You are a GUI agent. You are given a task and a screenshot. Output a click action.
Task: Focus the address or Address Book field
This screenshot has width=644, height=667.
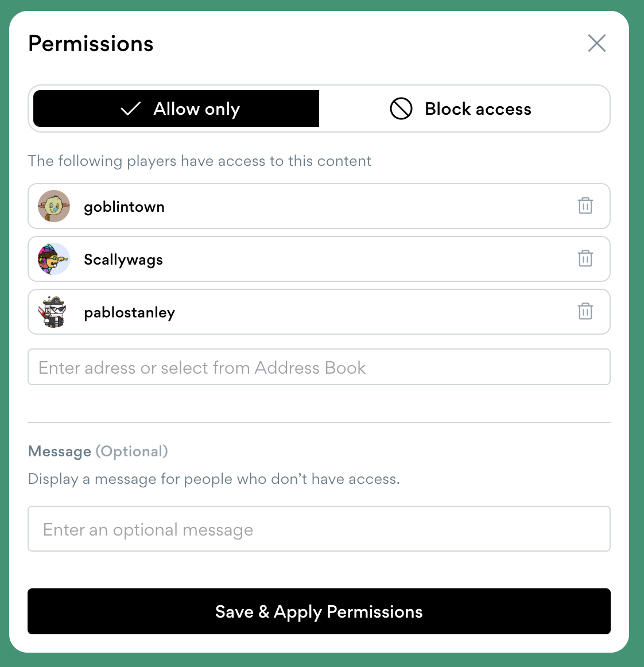pos(319,367)
